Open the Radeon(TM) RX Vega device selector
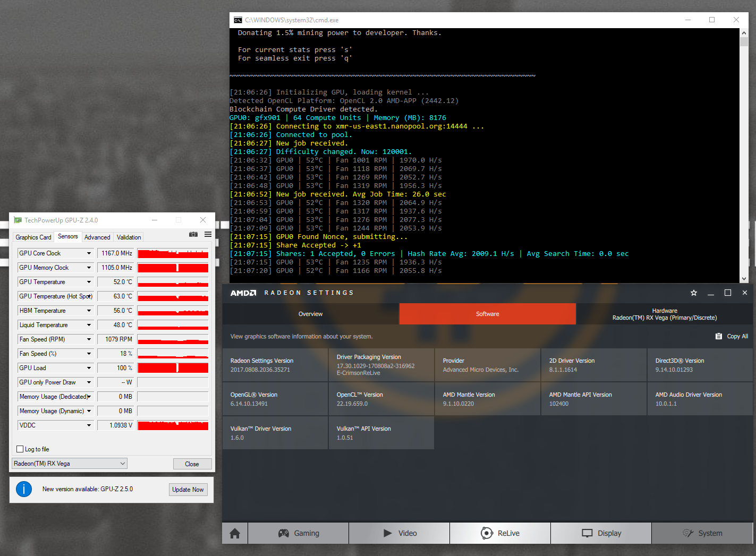Viewport: 756px width, 556px height. (70, 464)
